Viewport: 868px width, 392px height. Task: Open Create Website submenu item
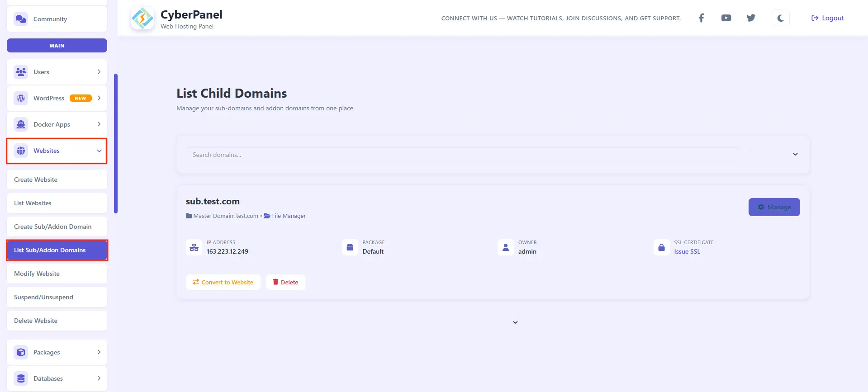tap(57, 179)
